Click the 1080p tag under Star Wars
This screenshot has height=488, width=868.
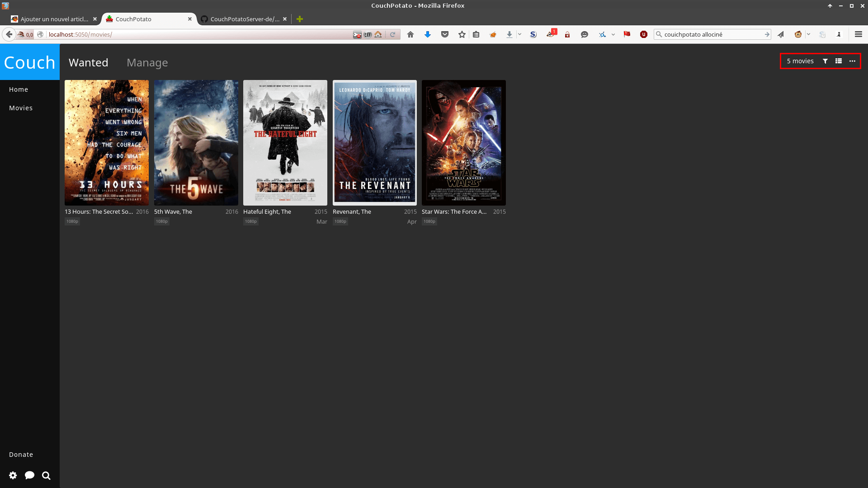click(x=429, y=221)
